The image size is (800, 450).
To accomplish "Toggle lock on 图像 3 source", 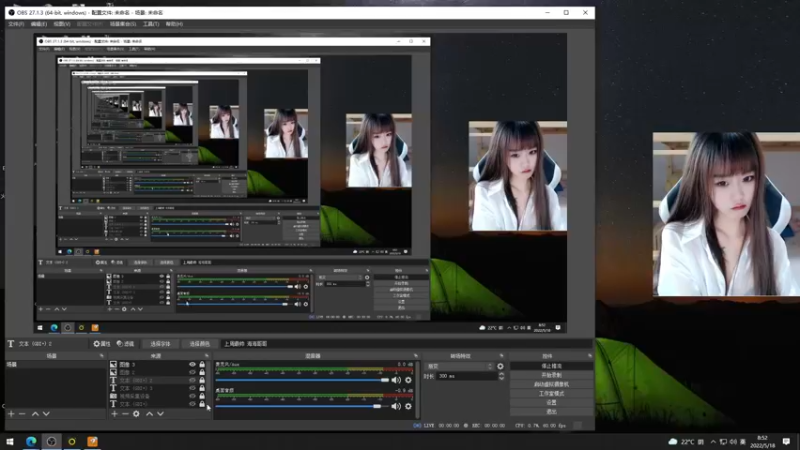I will pyautogui.click(x=202, y=364).
